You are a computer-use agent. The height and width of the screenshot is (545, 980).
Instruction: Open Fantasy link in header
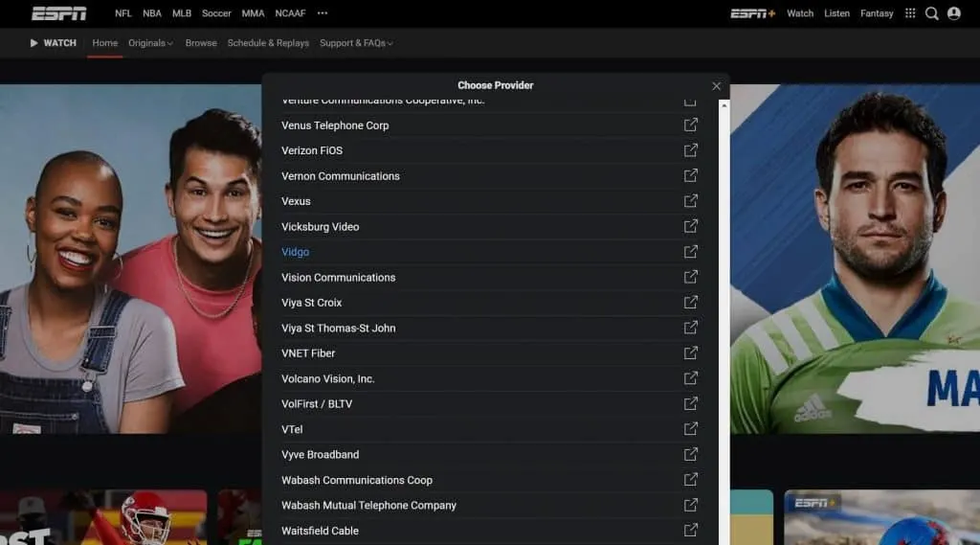pyautogui.click(x=877, y=13)
